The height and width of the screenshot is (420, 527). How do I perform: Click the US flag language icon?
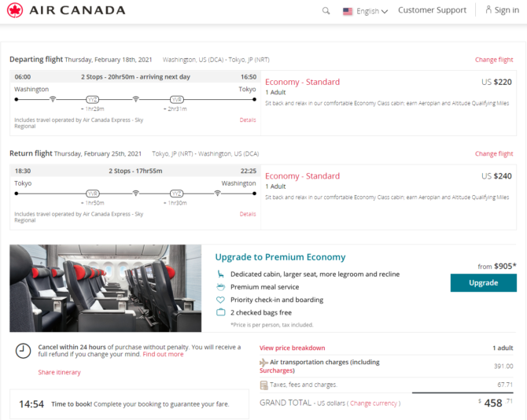pos(348,11)
